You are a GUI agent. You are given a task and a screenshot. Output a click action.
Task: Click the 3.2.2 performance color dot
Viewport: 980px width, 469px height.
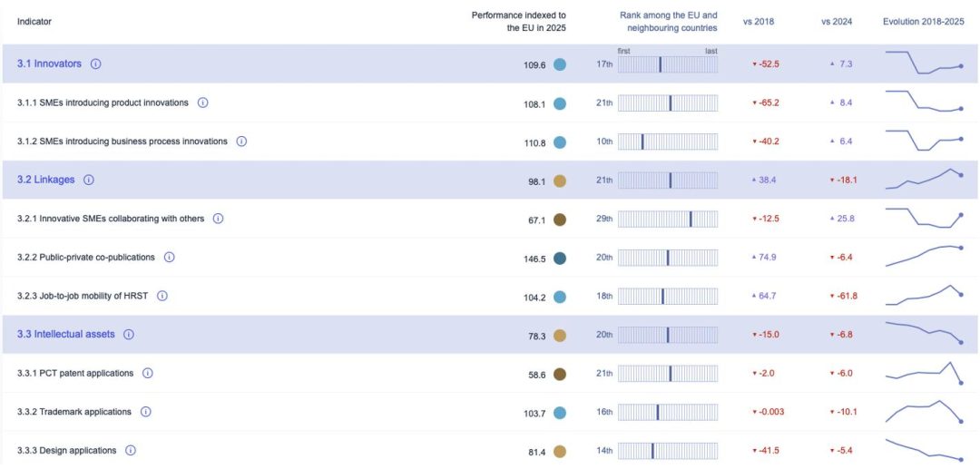pyautogui.click(x=560, y=258)
